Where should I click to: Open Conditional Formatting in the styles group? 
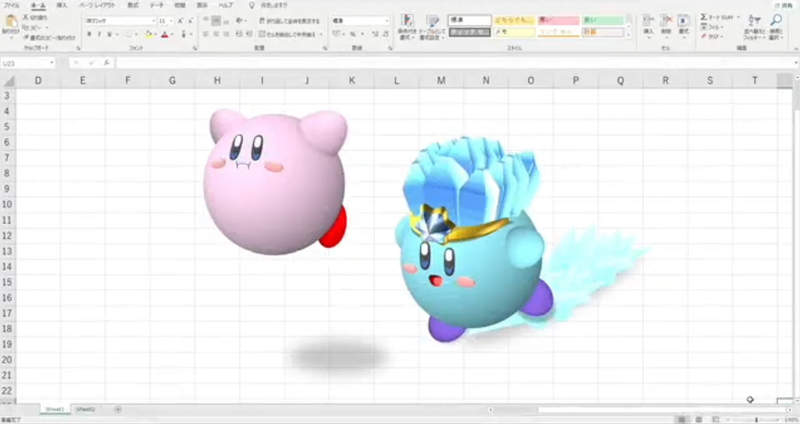407,25
